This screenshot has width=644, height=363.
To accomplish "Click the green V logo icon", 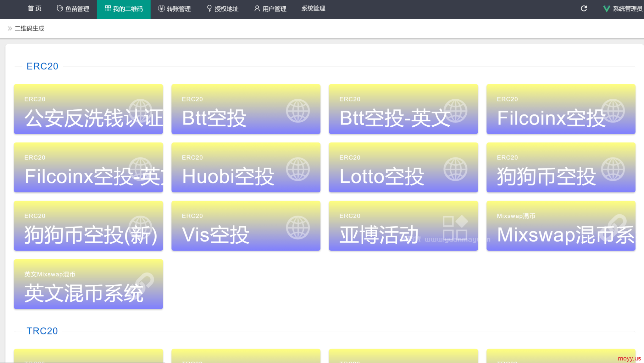I will pos(607,9).
